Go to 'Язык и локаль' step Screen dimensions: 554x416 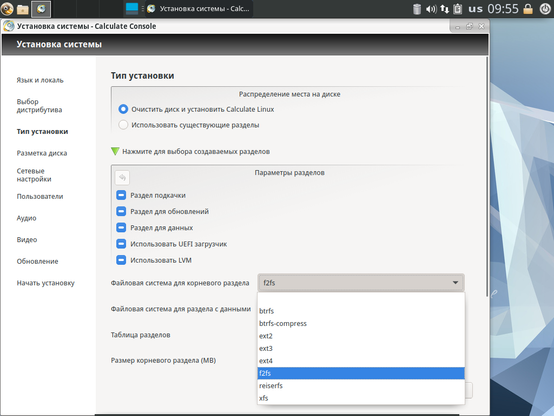coord(40,80)
